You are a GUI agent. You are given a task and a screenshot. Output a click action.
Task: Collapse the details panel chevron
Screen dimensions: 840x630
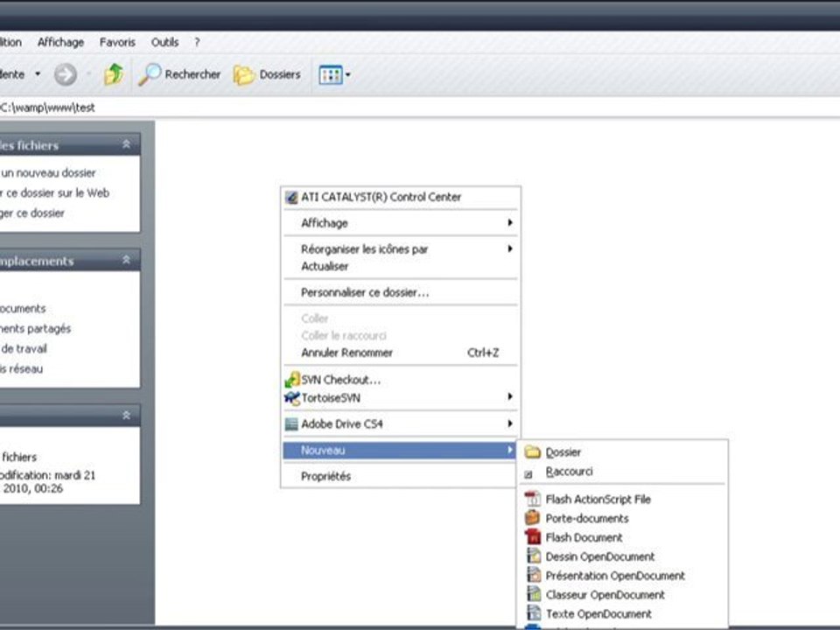coord(126,415)
